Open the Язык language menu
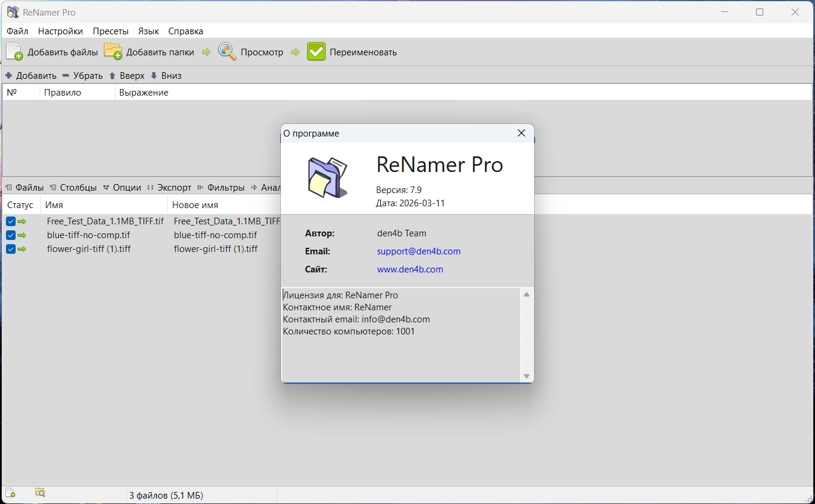815x504 pixels. tap(149, 31)
